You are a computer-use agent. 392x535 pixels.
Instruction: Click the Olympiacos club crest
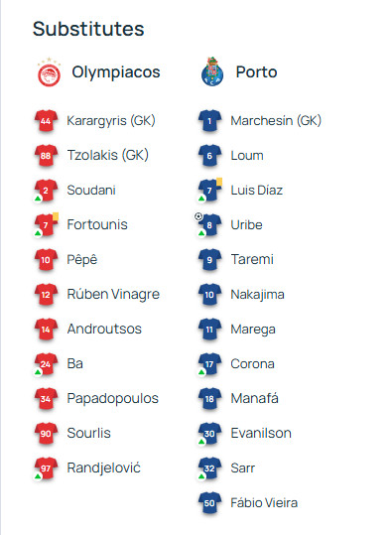click(x=50, y=72)
